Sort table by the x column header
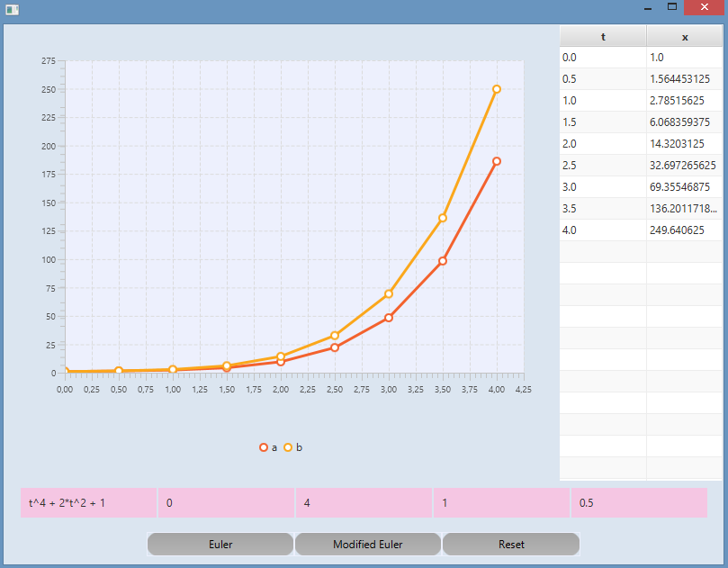Viewport: 728px width, 568px height. pos(685,36)
